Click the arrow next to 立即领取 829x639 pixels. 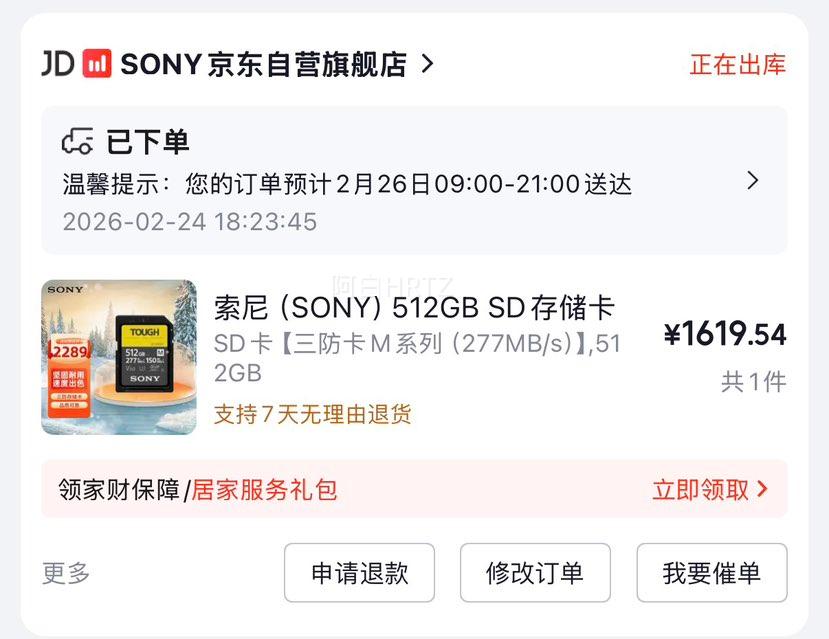click(763, 489)
